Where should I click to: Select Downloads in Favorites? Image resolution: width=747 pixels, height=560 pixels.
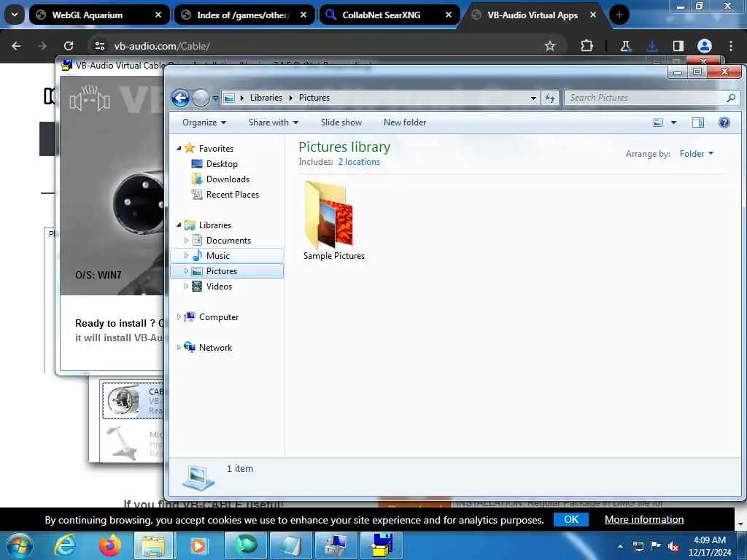click(x=220, y=179)
